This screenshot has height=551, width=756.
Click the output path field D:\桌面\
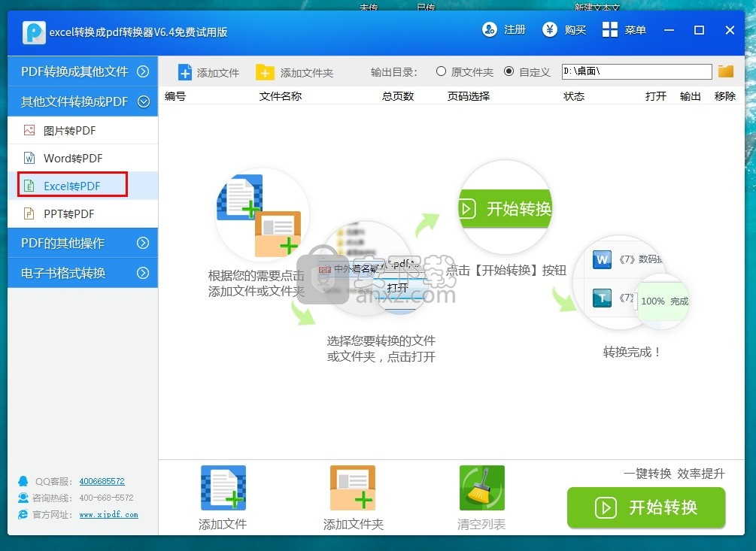[x=636, y=71]
